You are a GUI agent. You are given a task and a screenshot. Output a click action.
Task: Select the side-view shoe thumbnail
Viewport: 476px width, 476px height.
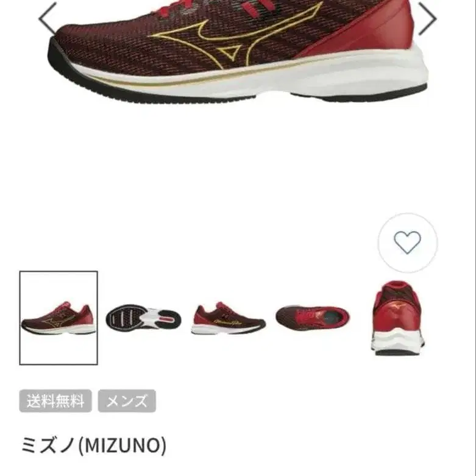59,318
